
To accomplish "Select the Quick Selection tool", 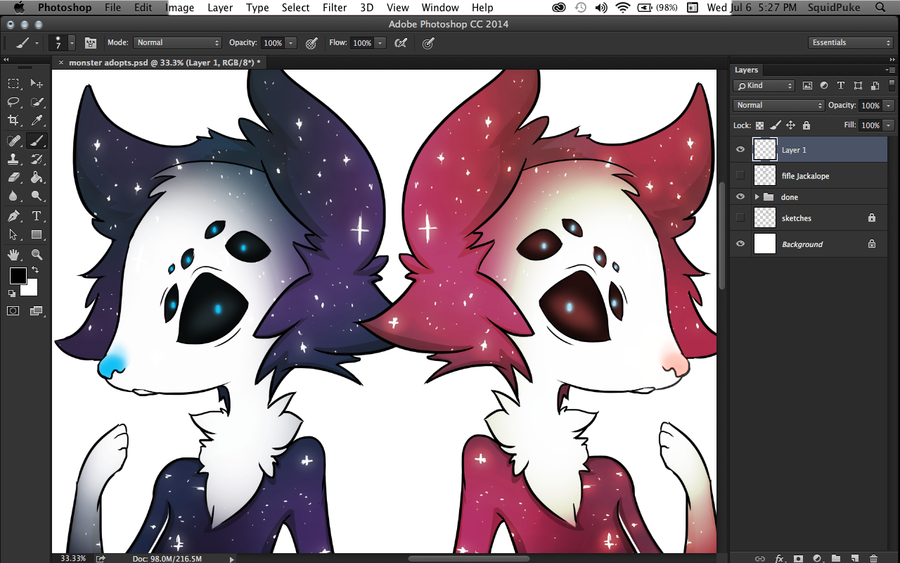I will pos(37,102).
